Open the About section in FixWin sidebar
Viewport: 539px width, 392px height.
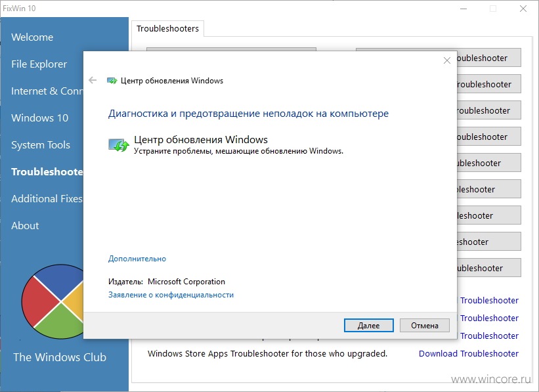pos(25,226)
